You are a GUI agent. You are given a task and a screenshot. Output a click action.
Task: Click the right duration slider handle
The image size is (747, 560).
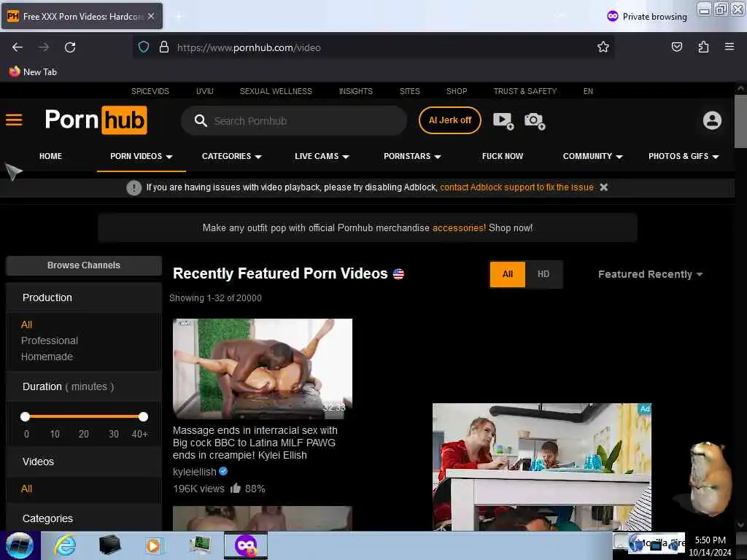click(143, 416)
